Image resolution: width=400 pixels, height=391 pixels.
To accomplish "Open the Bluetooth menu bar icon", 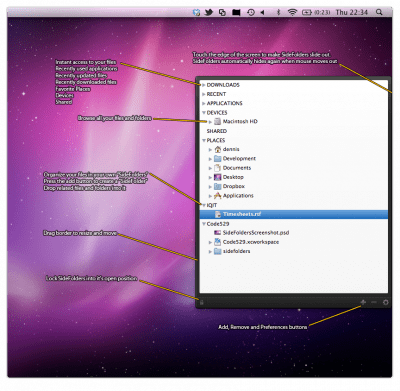I will (x=278, y=12).
